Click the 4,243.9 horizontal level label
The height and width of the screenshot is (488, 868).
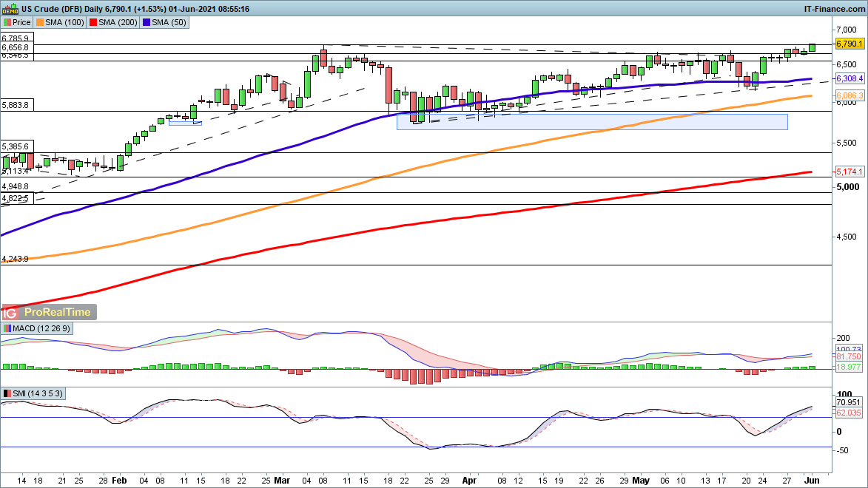pyautogui.click(x=16, y=259)
